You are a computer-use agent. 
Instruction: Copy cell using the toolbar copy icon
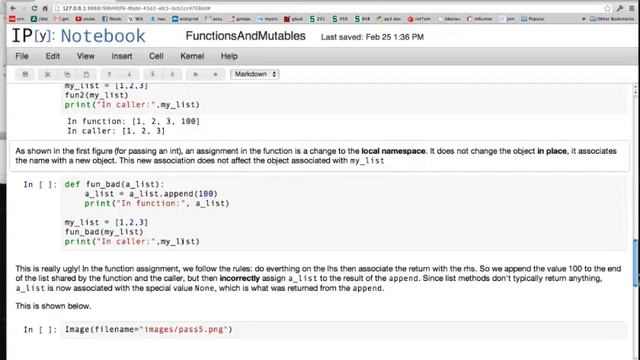point(67,74)
